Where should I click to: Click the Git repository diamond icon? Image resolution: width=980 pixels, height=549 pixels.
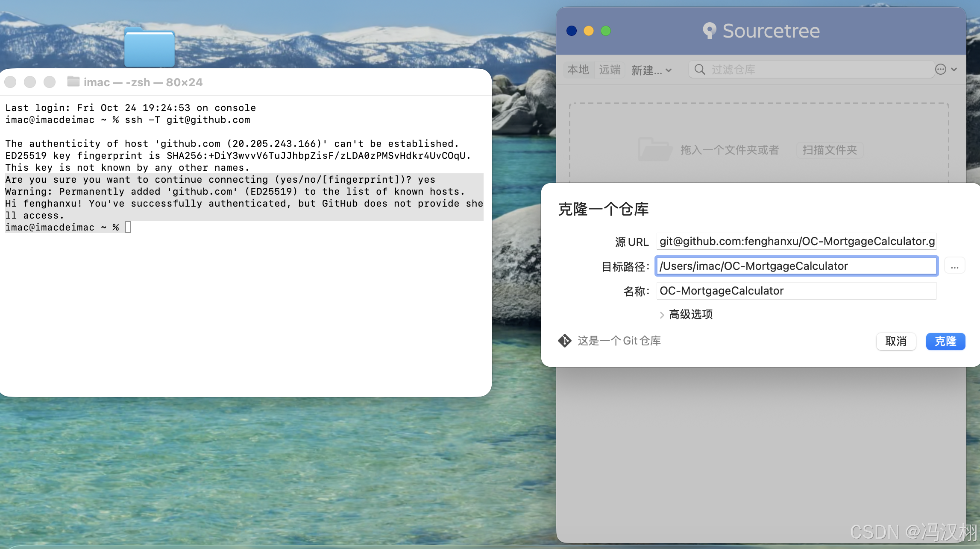(564, 341)
